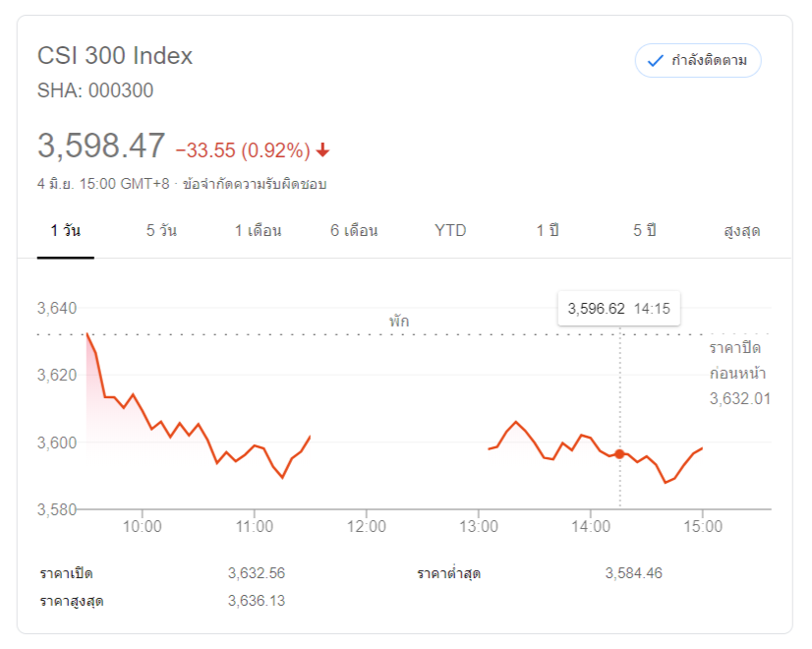Click the CSI 300 Index title
The width and height of the screenshot is (812, 649).
click(115, 56)
